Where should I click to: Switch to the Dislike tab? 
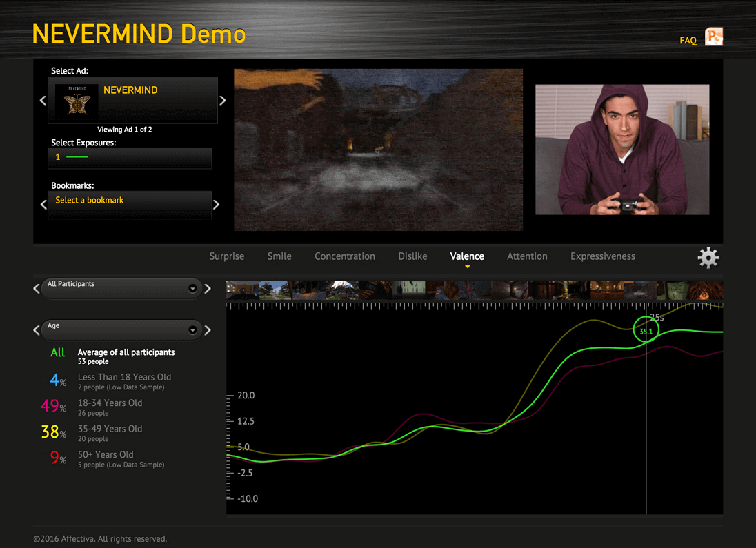[412, 256]
